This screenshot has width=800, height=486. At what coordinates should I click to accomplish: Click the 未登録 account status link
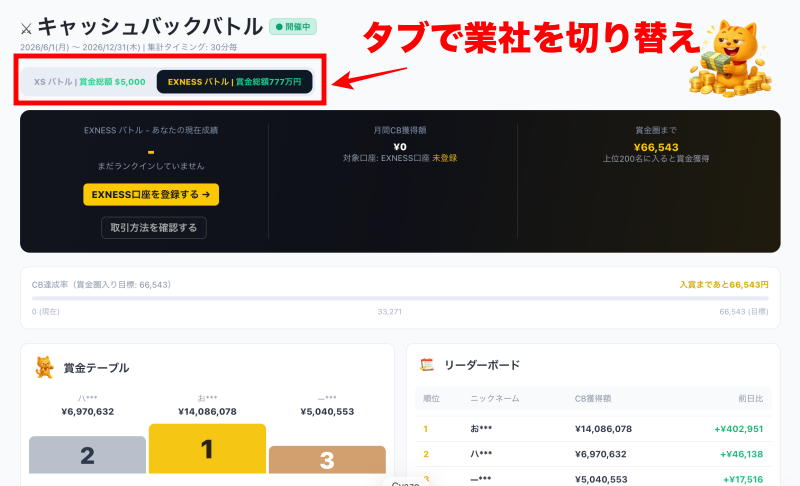coord(444,158)
